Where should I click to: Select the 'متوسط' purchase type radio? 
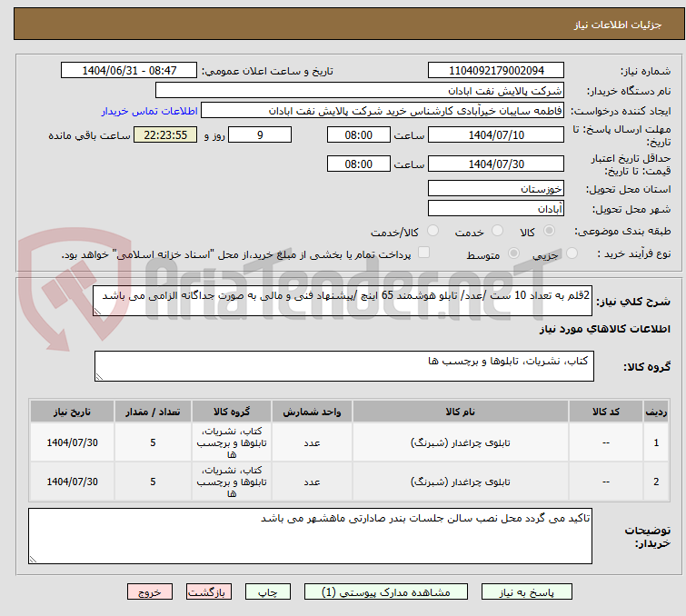click(x=513, y=253)
